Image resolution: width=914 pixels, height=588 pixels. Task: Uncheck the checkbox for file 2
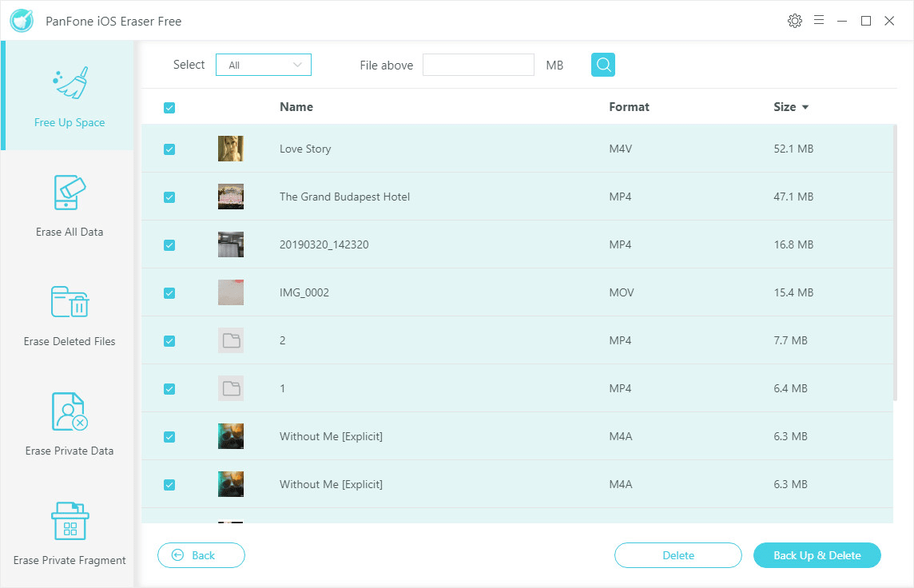169,341
